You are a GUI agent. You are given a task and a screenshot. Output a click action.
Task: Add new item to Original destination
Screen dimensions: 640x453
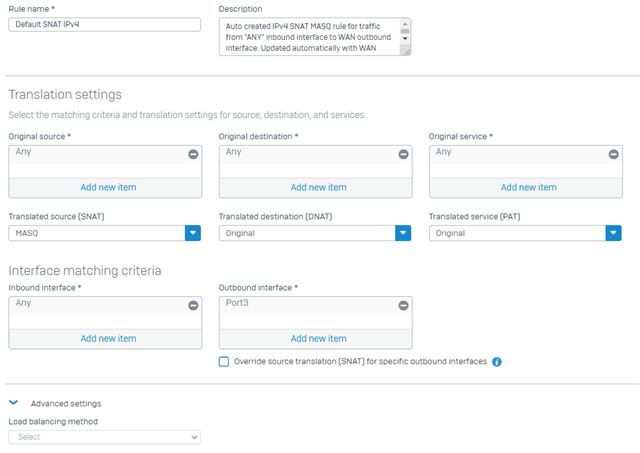pyautogui.click(x=318, y=187)
